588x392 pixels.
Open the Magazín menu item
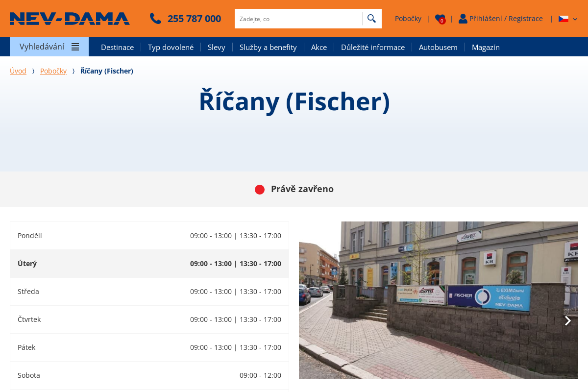[x=486, y=47]
